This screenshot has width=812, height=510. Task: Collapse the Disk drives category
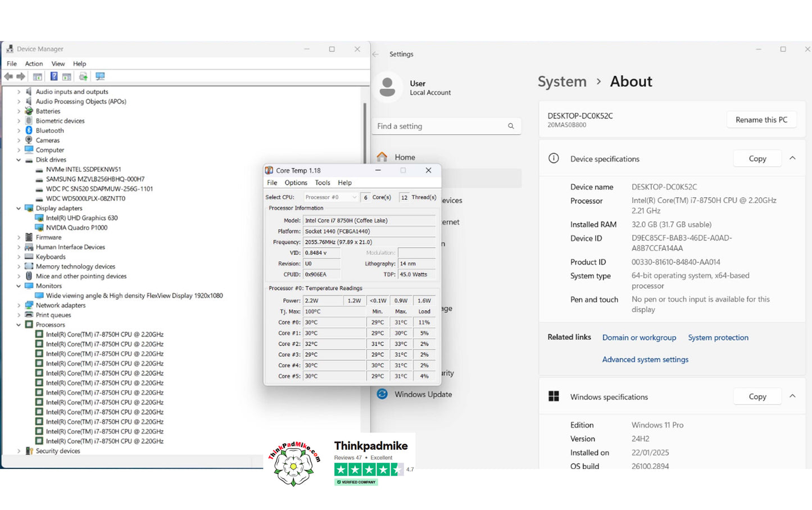19,160
